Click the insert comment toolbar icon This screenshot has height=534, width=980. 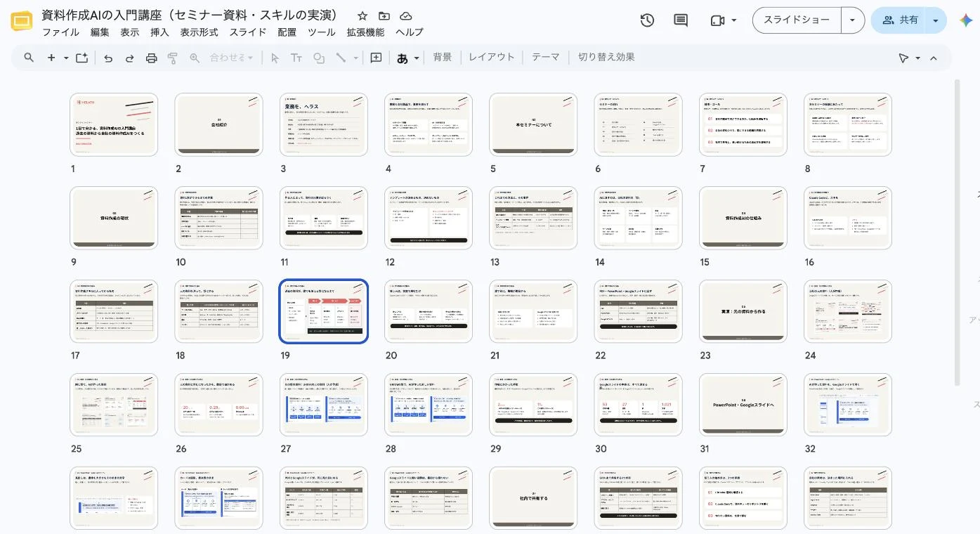[377, 58]
